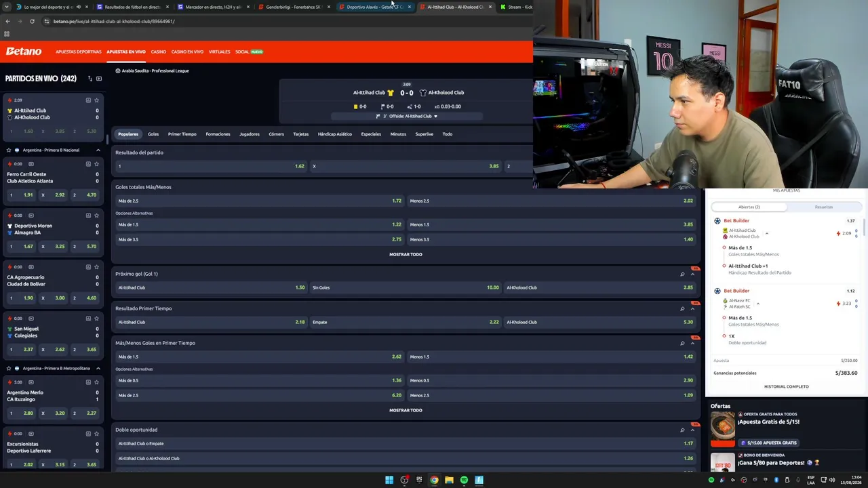Pick the draw X at 3.85

coord(406,166)
